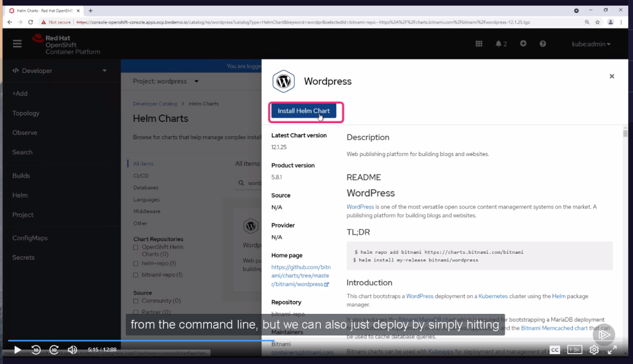
Task: Click the details panel vertical scrollbar
Action: (x=625, y=132)
